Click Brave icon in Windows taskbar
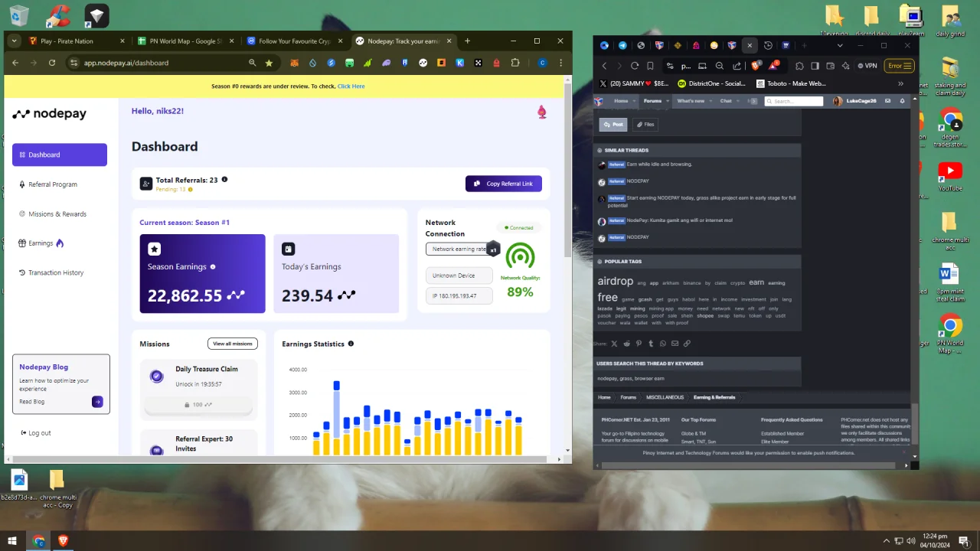Viewport: 980px width, 551px height. (x=63, y=541)
